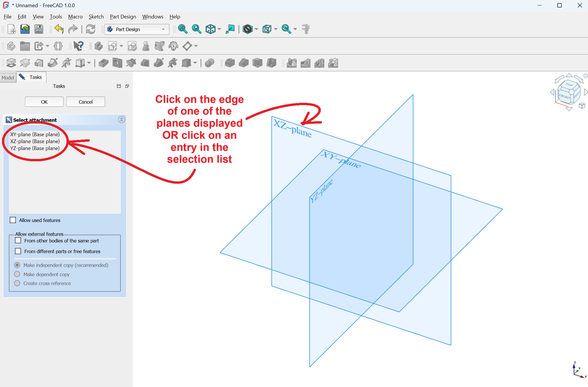The image size is (588, 387).
Task: Switch to the Model tab
Action: [8, 77]
